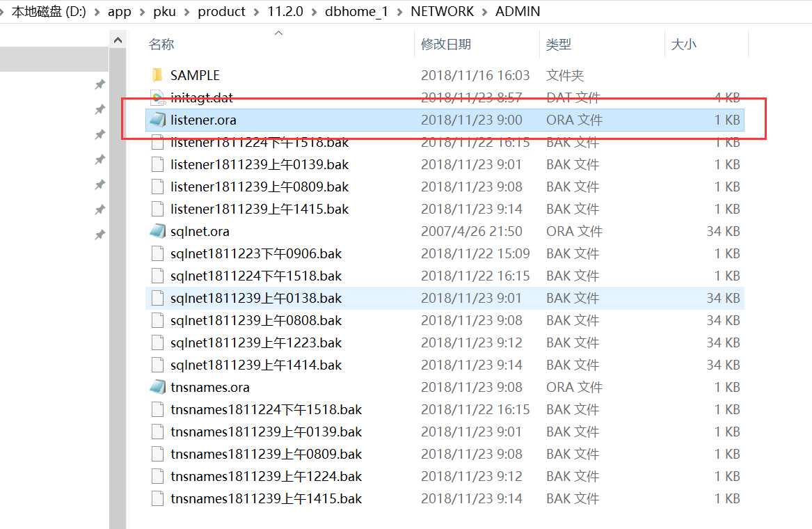Click the 2007/4/26 21:50 date of sqlnet.ora
Screen dimensions: 812x529
pyautogui.click(x=471, y=232)
